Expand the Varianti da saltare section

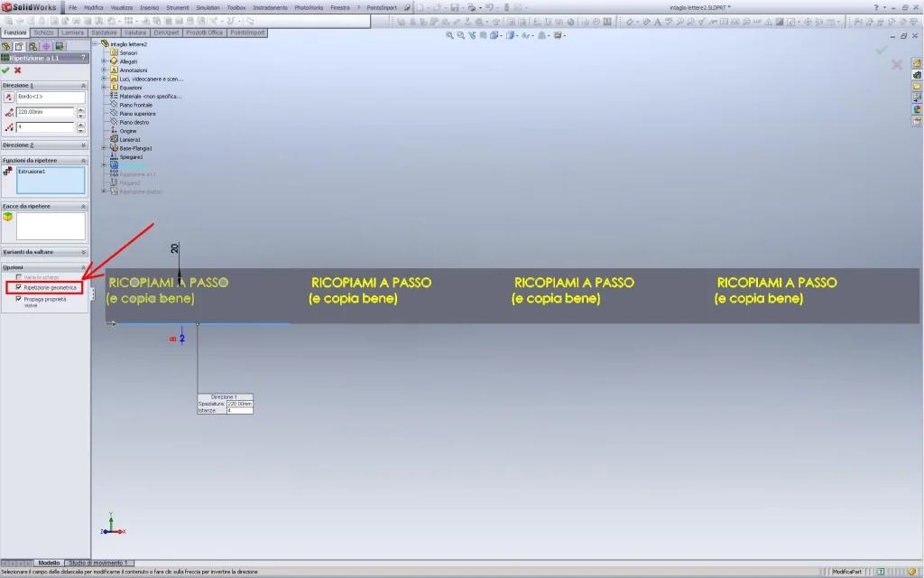pyautogui.click(x=83, y=252)
